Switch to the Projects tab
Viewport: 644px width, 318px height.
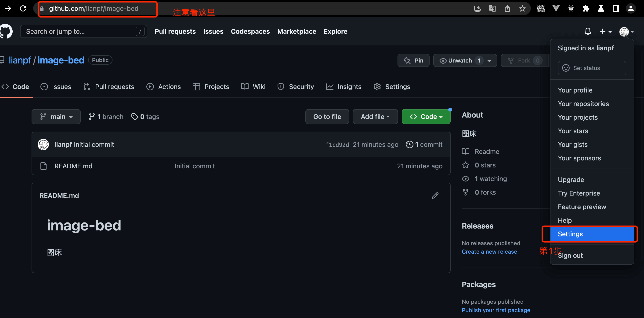(211, 87)
